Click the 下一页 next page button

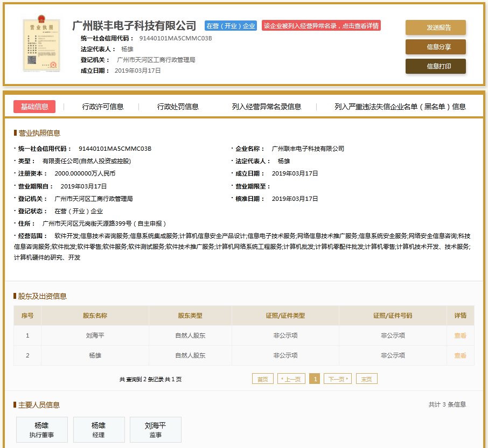pyautogui.click(x=338, y=379)
